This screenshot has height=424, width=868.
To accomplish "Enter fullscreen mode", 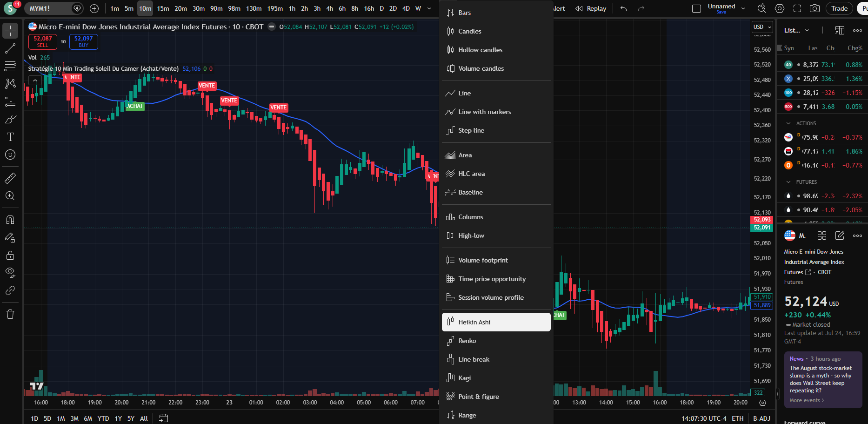I will 797,8.
